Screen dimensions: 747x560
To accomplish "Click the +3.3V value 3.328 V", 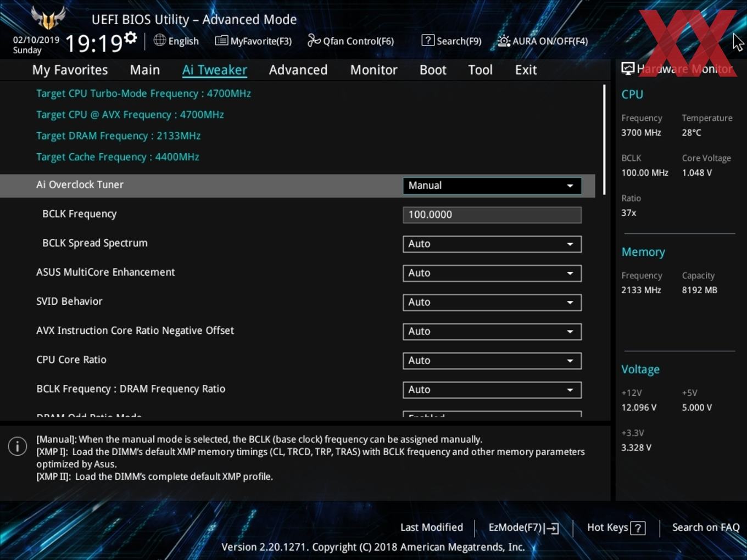I will [637, 447].
